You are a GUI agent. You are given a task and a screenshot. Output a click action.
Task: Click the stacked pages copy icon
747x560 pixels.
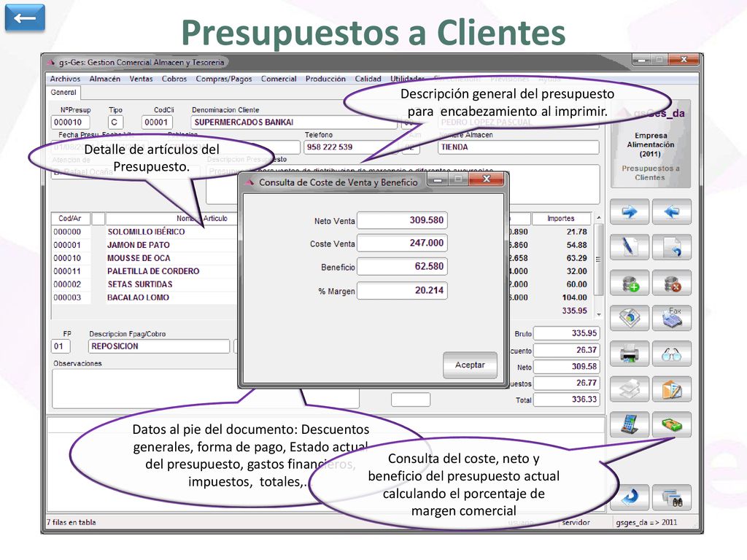tap(630, 389)
